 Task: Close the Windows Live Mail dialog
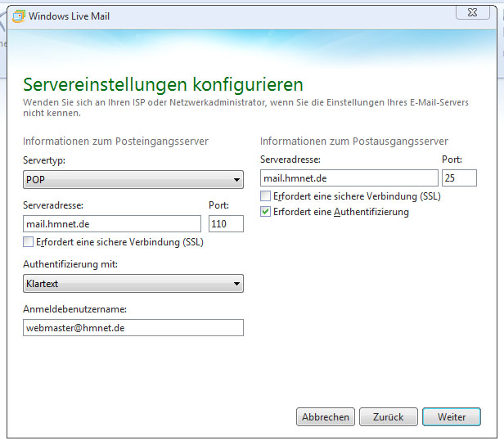coord(473,12)
